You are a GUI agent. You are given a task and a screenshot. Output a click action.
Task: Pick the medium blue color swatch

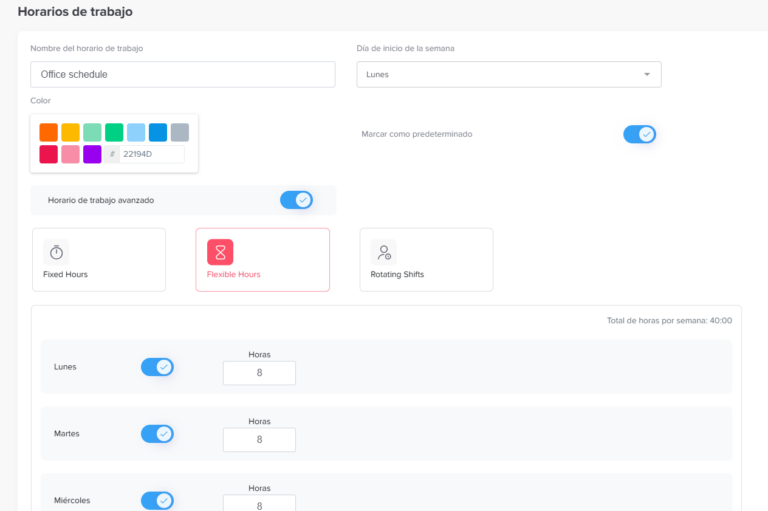(158, 132)
